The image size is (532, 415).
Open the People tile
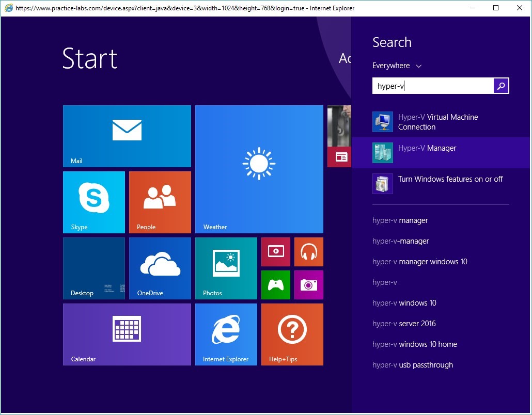[160, 201]
